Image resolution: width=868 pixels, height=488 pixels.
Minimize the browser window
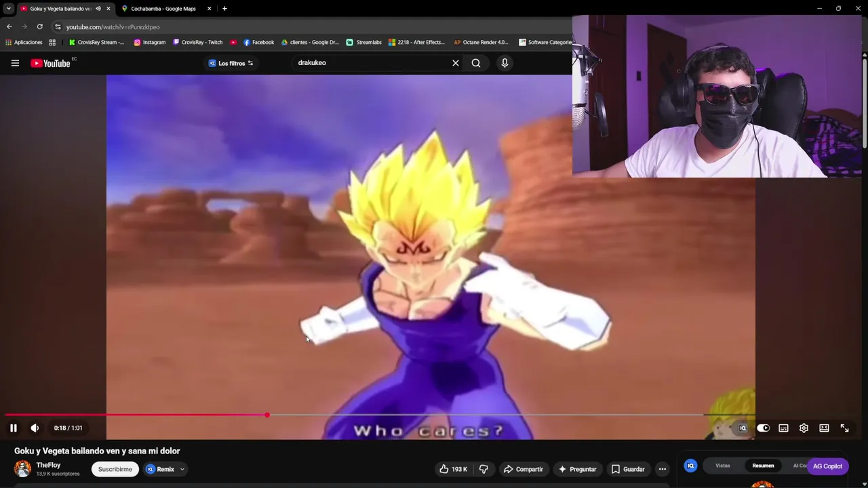[819, 9]
